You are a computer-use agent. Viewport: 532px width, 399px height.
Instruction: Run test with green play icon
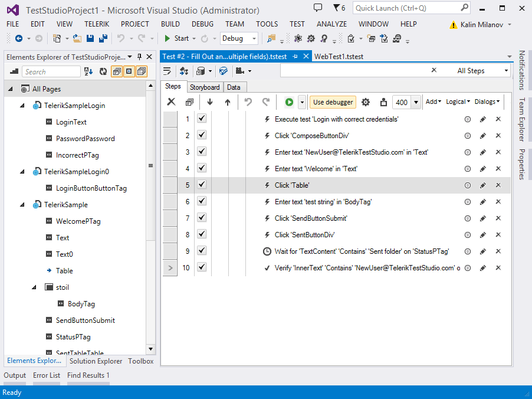289,102
